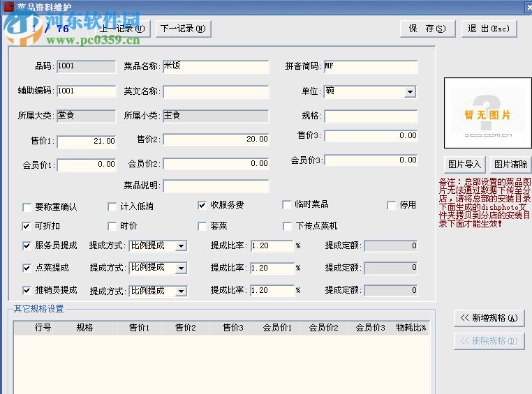Enable the 停用 checkbox
This screenshot has height=394, width=532.
391,205
